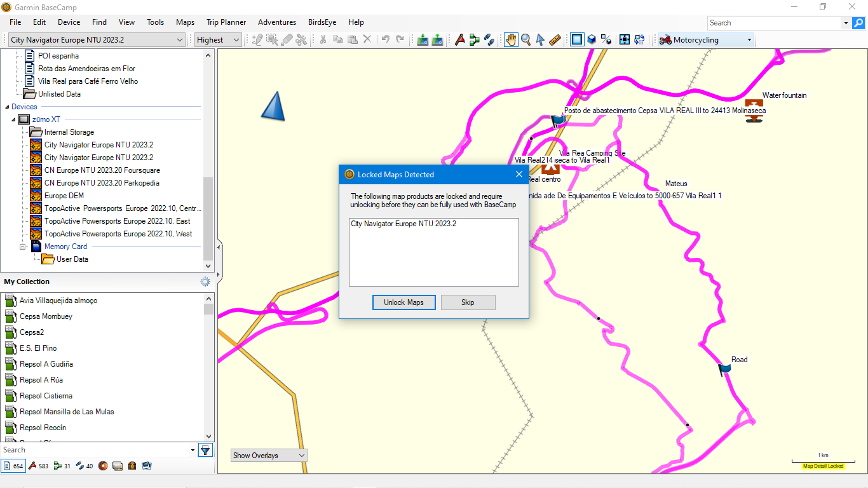The width and height of the screenshot is (868, 488).
Task: Select the New Track footprints tool
Action: coord(489,39)
